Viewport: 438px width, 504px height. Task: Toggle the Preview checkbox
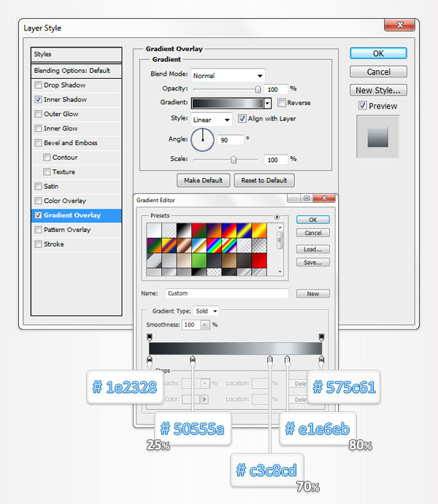click(x=363, y=106)
